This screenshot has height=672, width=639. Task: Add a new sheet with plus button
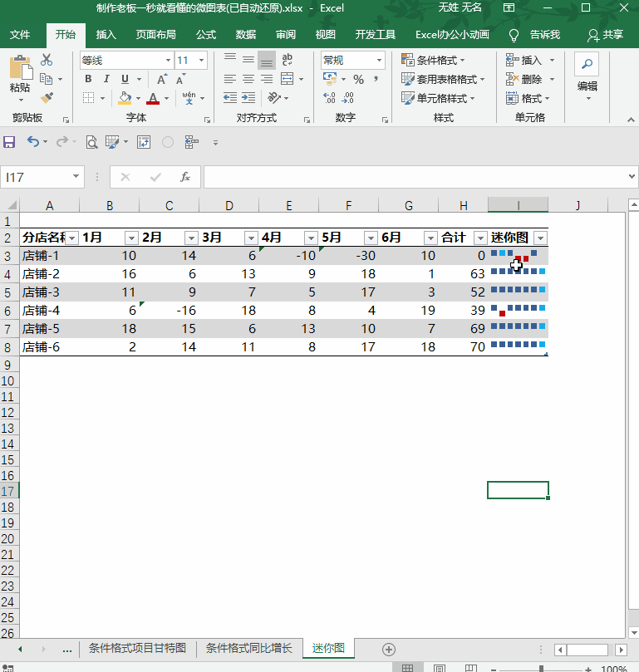click(x=389, y=650)
